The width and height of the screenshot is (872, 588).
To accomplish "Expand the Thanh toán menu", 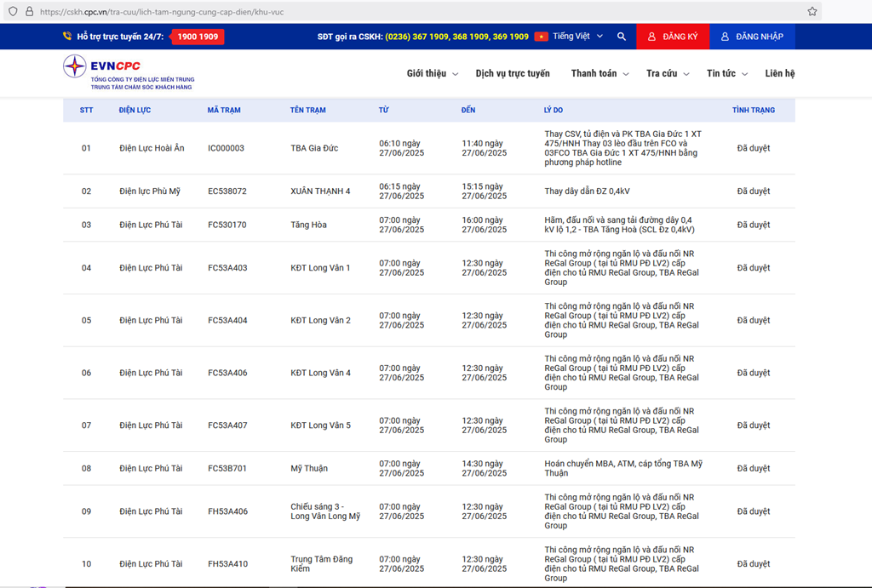I will coord(599,73).
